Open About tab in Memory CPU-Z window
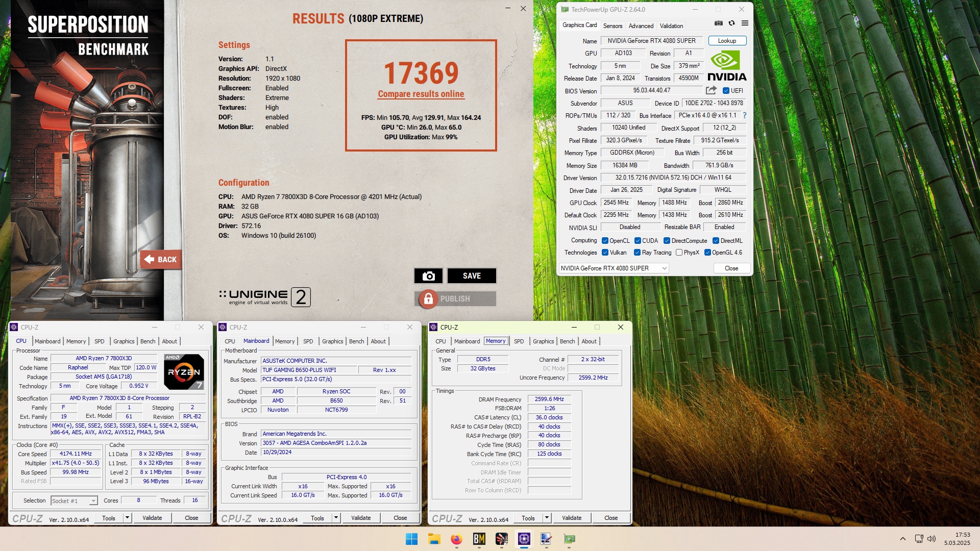980x551 pixels. tap(589, 341)
